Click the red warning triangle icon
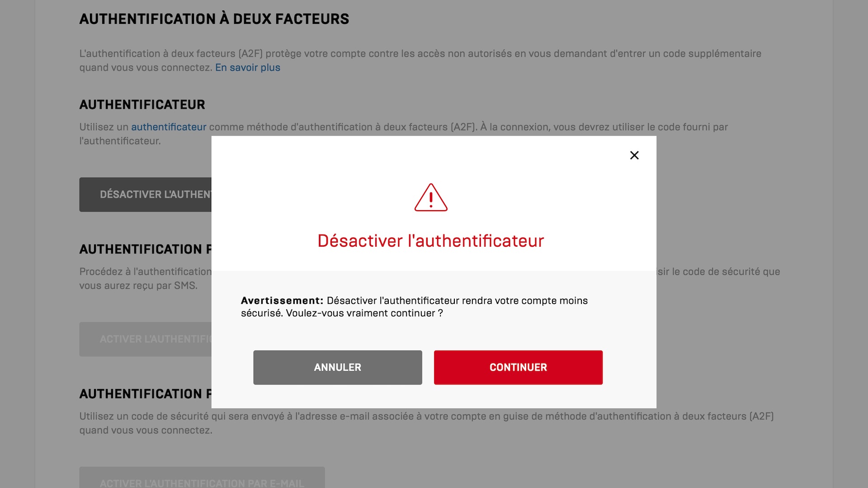The height and width of the screenshot is (488, 868). tap(431, 198)
